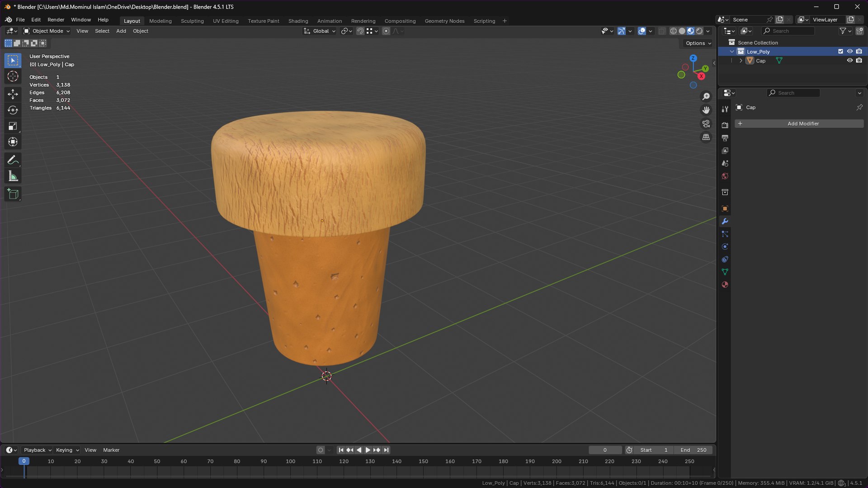868x488 pixels.
Task: Open the viewport Add menu
Action: [121, 31]
